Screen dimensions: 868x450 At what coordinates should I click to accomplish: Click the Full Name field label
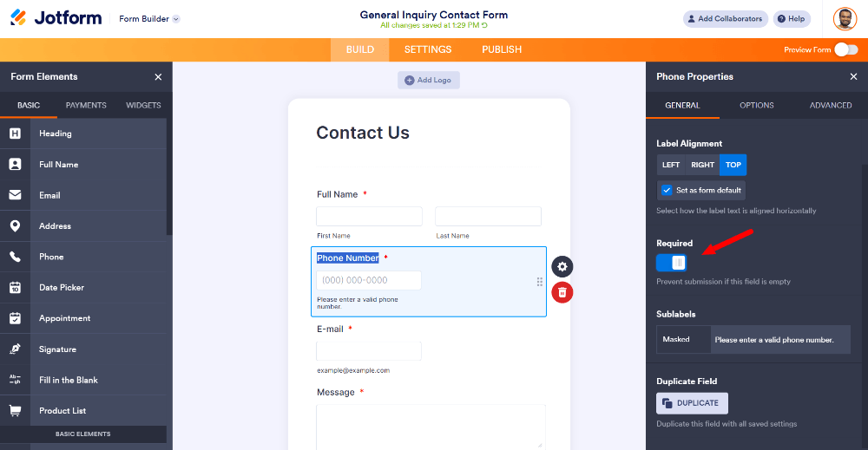click(337, 194)
